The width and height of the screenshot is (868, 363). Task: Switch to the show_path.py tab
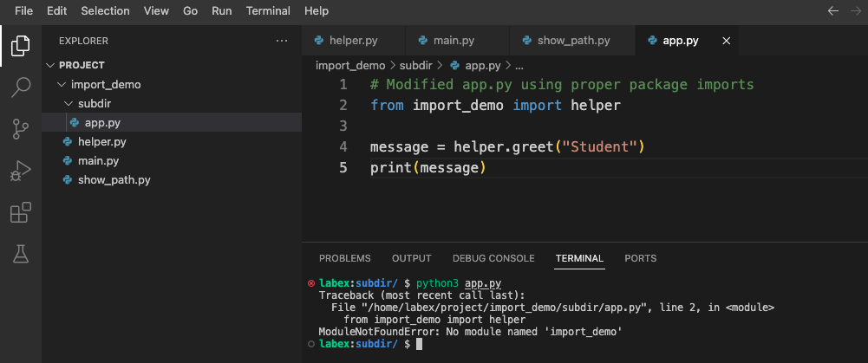573,41
